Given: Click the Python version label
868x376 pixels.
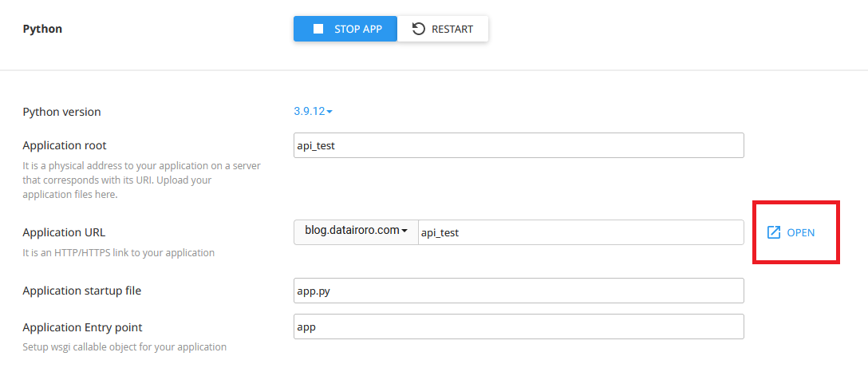Looking at the screenshot, I should point(61,112).
